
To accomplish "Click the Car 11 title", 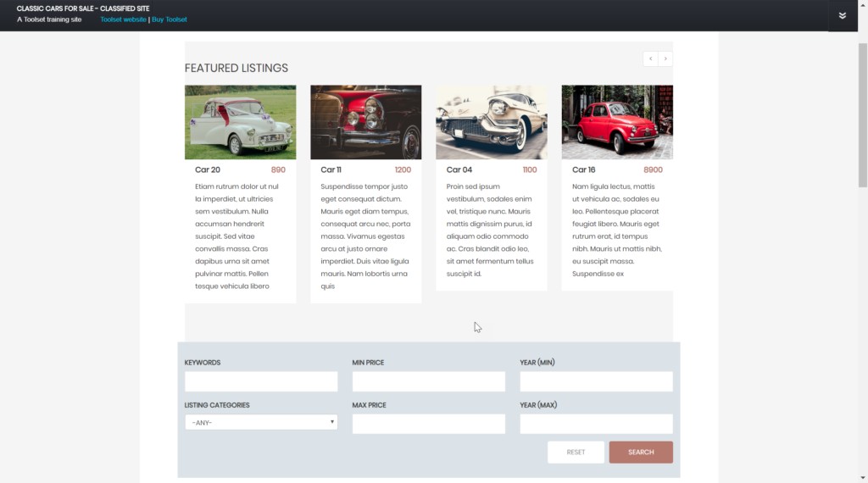I will click(x=331, y=169).
